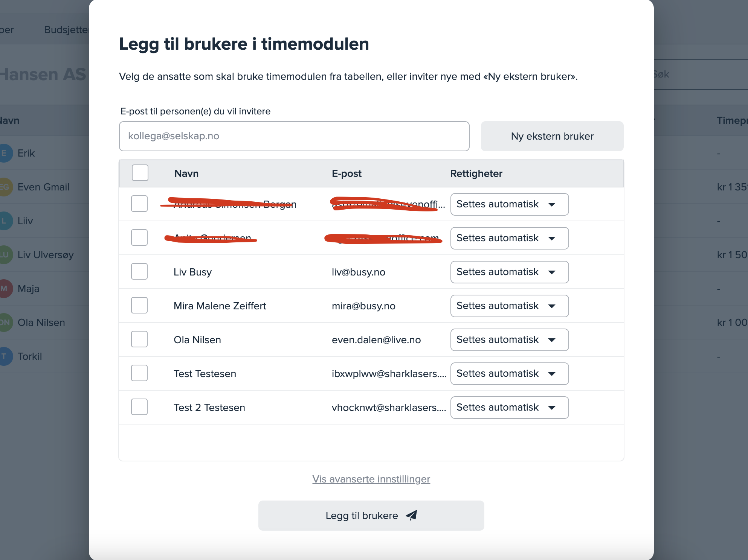Click dropdown arrow icon for Test Testesen
The image size is (748, 560).
[552, 374]
